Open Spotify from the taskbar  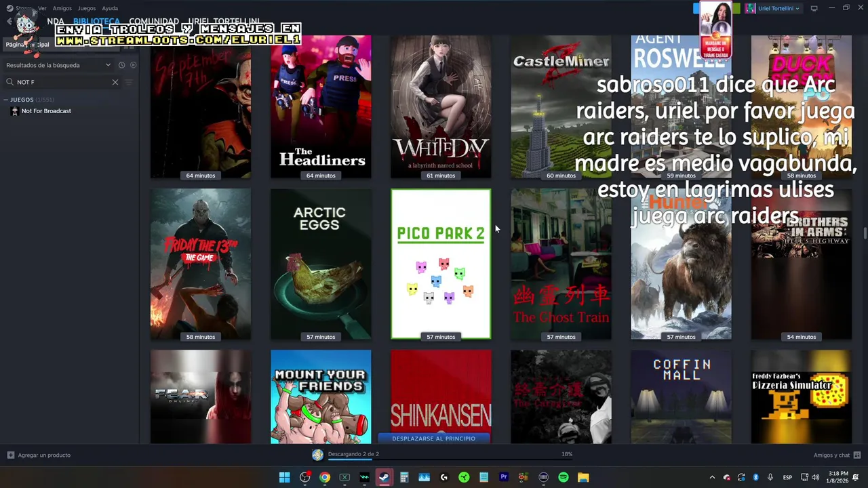[x=564, y=477]
